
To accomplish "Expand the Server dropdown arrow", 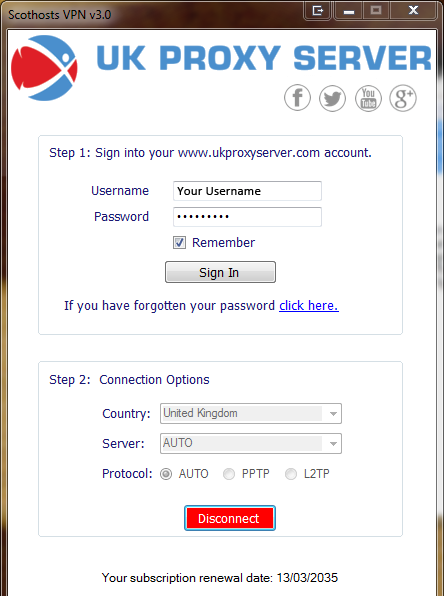I will pos(333,444).
